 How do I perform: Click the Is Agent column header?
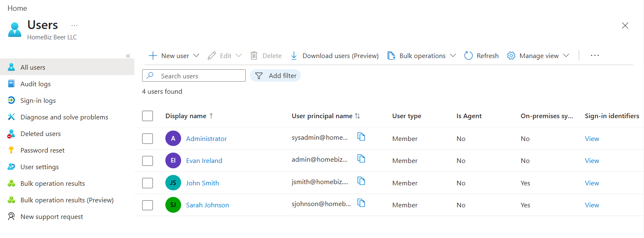coord(469,116)
